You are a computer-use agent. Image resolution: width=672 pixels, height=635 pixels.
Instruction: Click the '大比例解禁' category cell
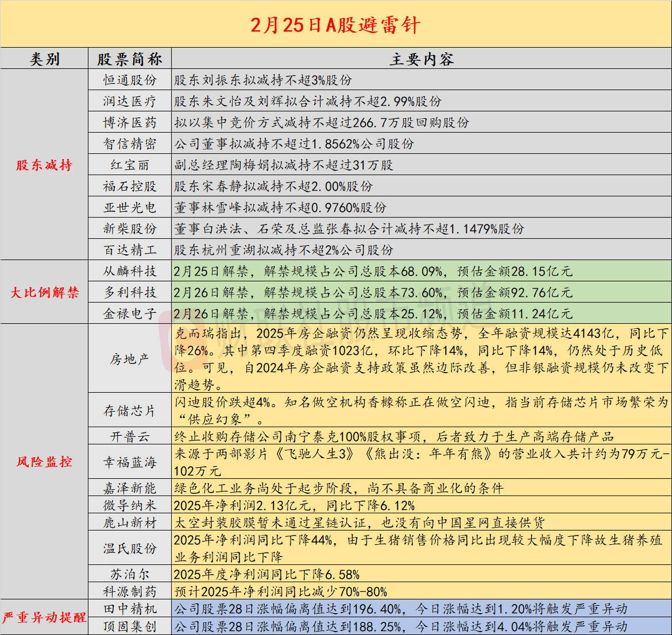[44, 292]
